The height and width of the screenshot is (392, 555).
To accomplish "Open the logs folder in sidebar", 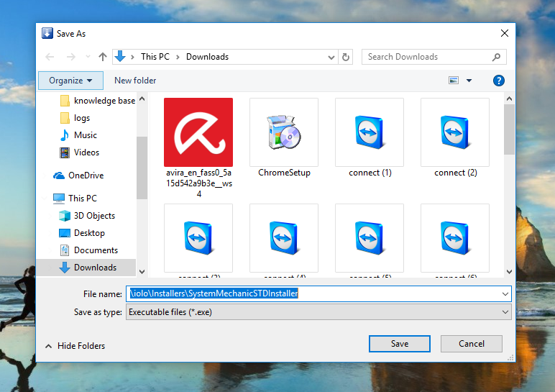I will coord(75,118).
